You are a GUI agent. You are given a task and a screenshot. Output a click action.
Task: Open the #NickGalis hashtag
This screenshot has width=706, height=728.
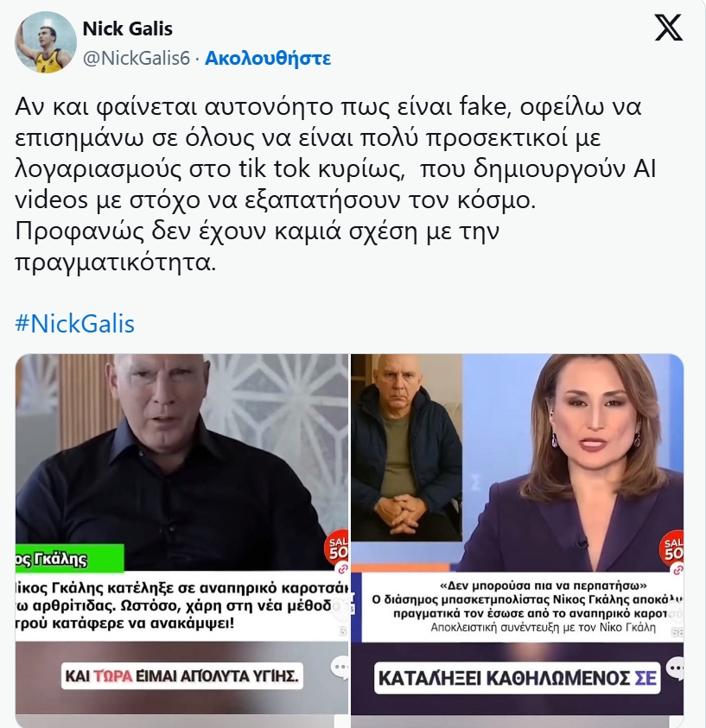(x=75, y=324)
